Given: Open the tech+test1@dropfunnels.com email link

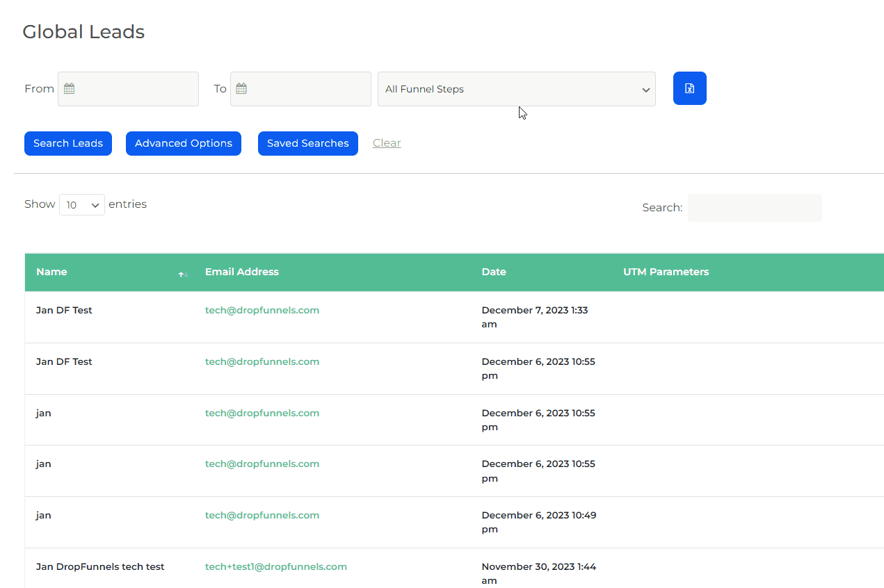Looking at the screenshot, I should pos(275,566).
